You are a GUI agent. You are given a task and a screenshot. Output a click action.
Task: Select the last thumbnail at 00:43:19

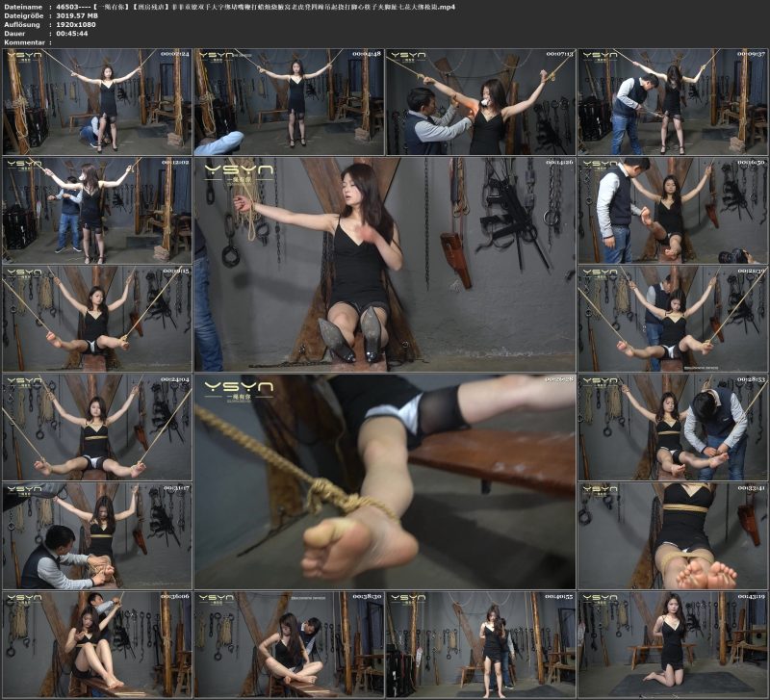(672, 643)
